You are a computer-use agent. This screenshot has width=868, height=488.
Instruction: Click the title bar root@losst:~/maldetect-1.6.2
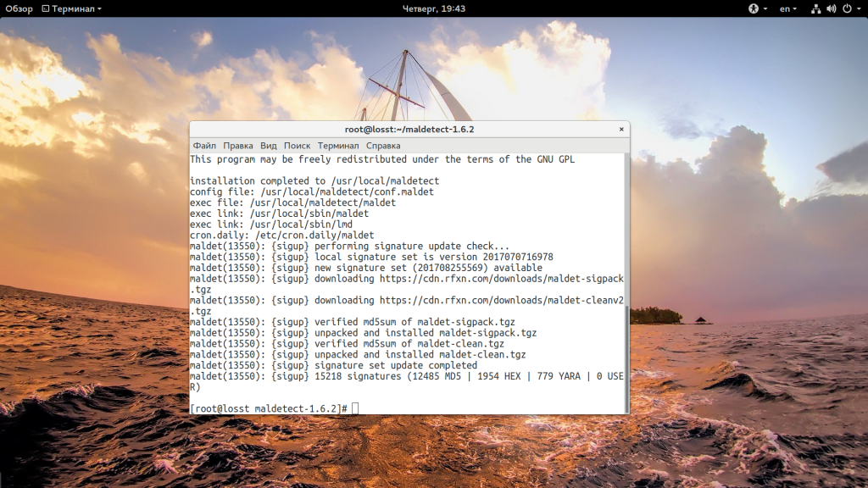point(409,129)
